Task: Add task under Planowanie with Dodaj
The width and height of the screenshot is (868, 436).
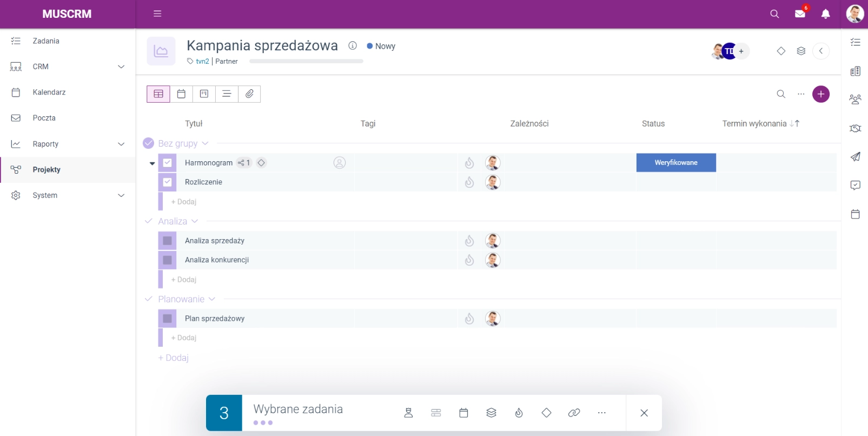Action: tap(184, 338)
